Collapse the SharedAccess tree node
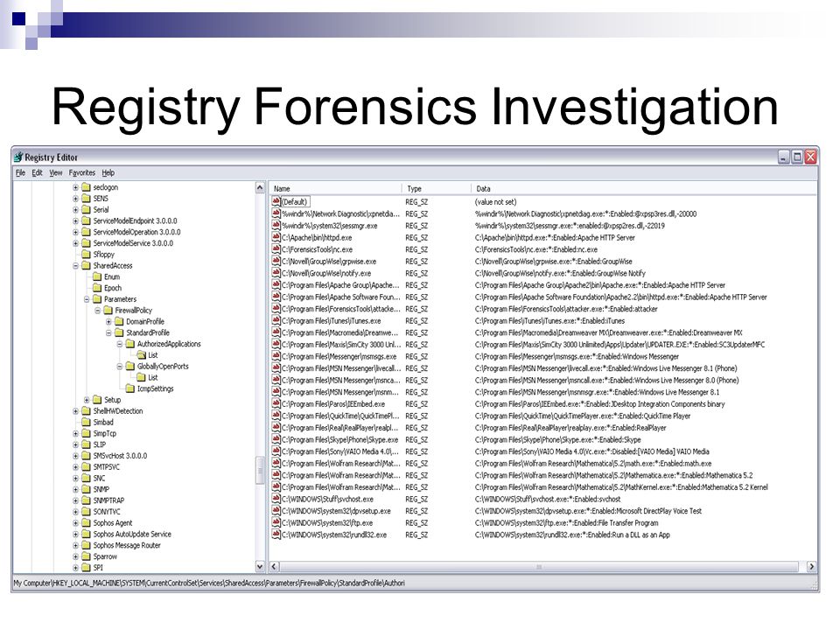Image resolution: width=840 pixels, height=630 pixels. pyautogui.click(x=75, y=266)
